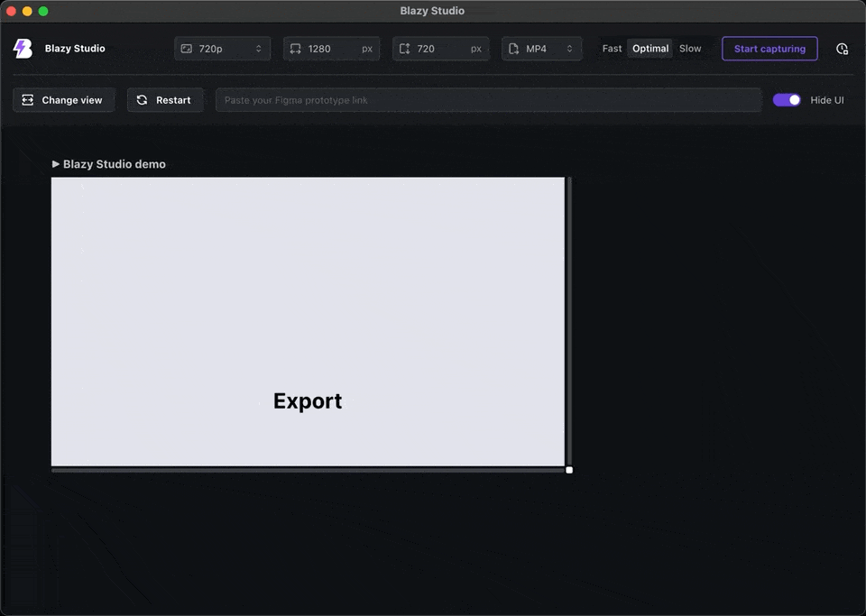The image size is (866, 616).
Task: Click the vertical scrollbar beside the preview
Action: coord(569,321)
